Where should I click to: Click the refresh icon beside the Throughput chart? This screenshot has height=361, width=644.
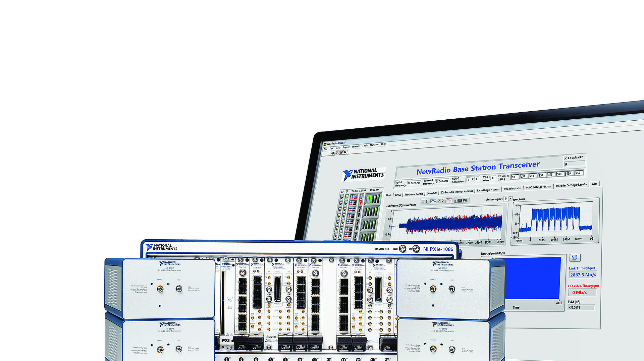pyautogui.click(x=574, y=257)
